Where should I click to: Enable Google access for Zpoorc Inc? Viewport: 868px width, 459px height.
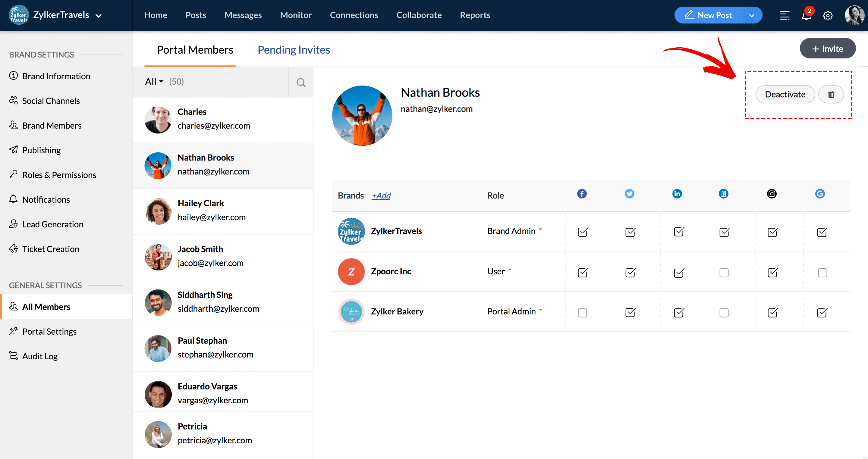click(x=822, y=273)
